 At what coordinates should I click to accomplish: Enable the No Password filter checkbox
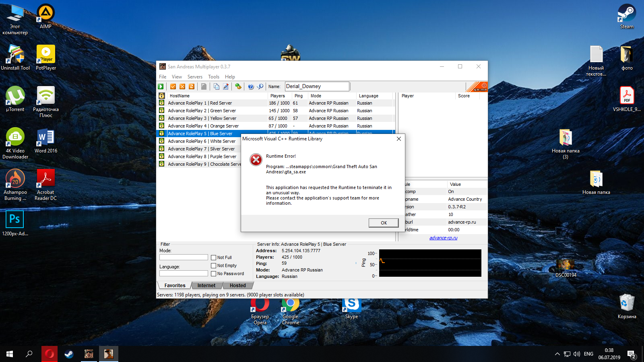point(214,274)
